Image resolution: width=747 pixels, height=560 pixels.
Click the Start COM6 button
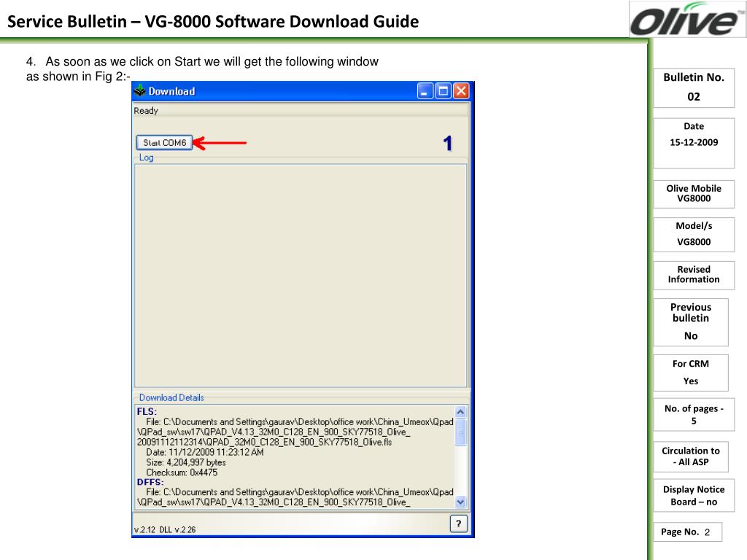(164, 142)
